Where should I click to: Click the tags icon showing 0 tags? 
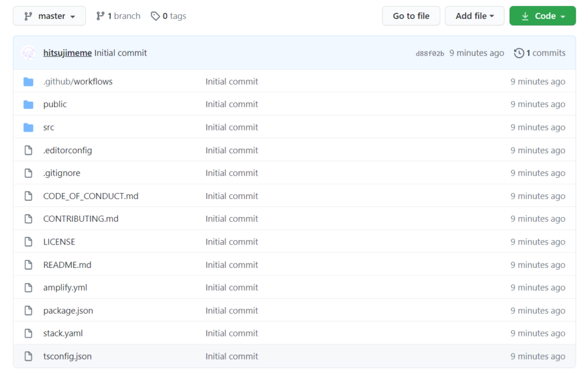(x=155, y=15)
